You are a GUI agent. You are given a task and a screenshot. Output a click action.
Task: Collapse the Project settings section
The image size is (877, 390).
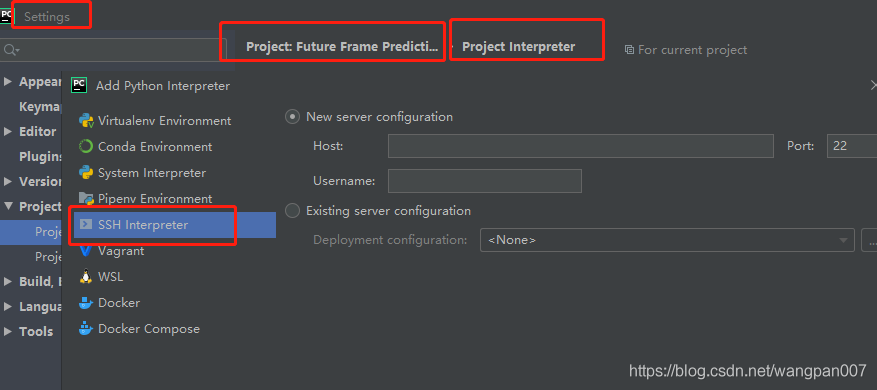pos(7,206)
